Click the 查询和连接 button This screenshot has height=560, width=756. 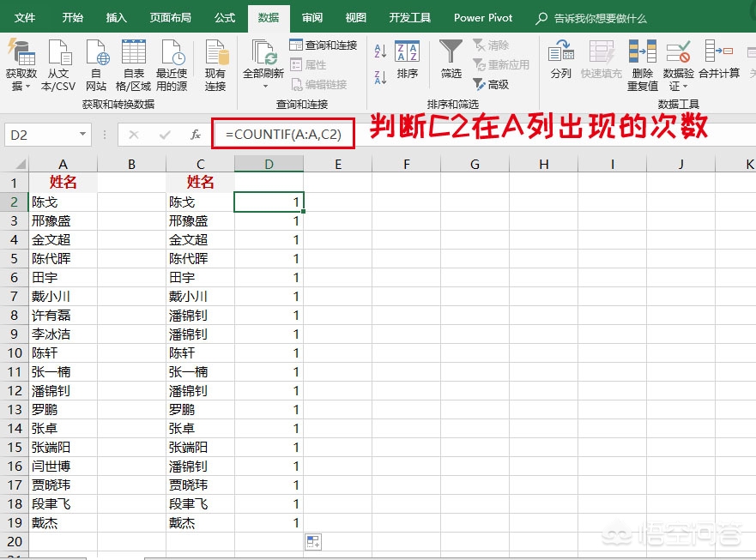click(x=324, y=45)
